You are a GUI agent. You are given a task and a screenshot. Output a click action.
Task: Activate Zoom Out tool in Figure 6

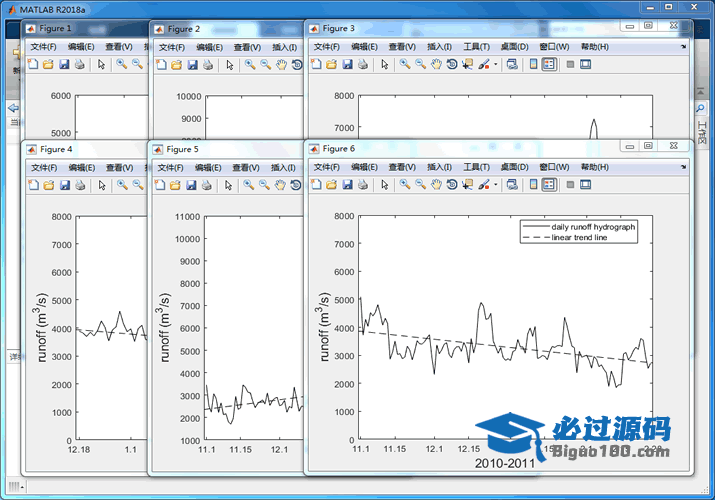point(420,184)
